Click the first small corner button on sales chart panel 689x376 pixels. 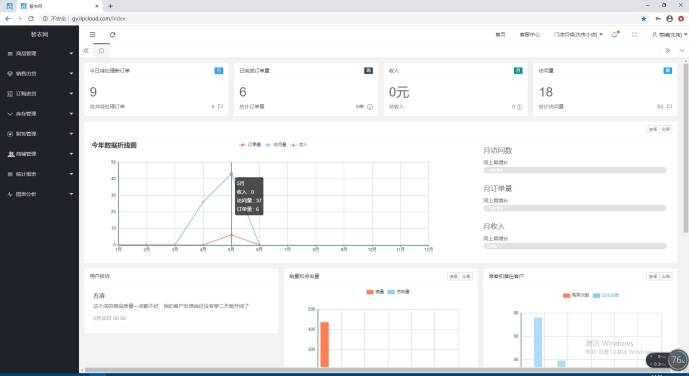(453, 276)
